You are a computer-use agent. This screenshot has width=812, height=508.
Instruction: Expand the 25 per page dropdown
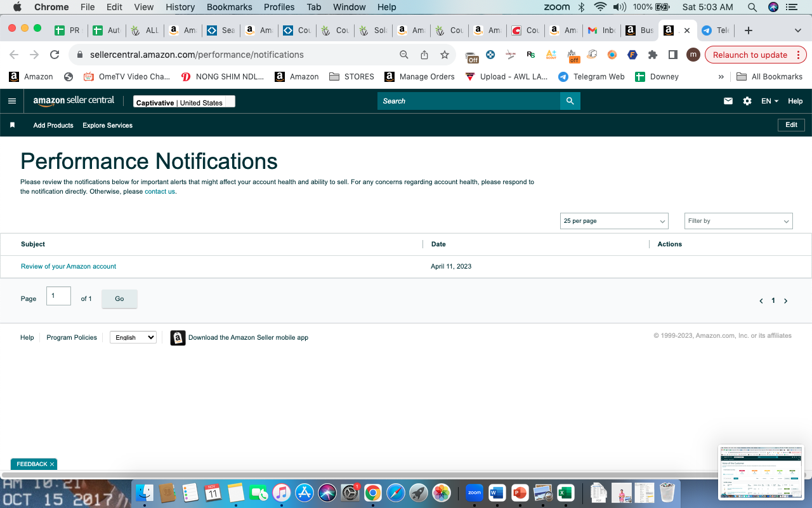click(615, 221)
